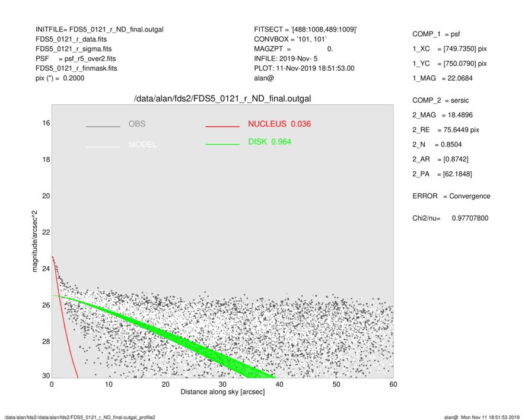Click the COMP_2 = sersic label
The width and height of the screenshot is (525, 420).
(441, 100)
